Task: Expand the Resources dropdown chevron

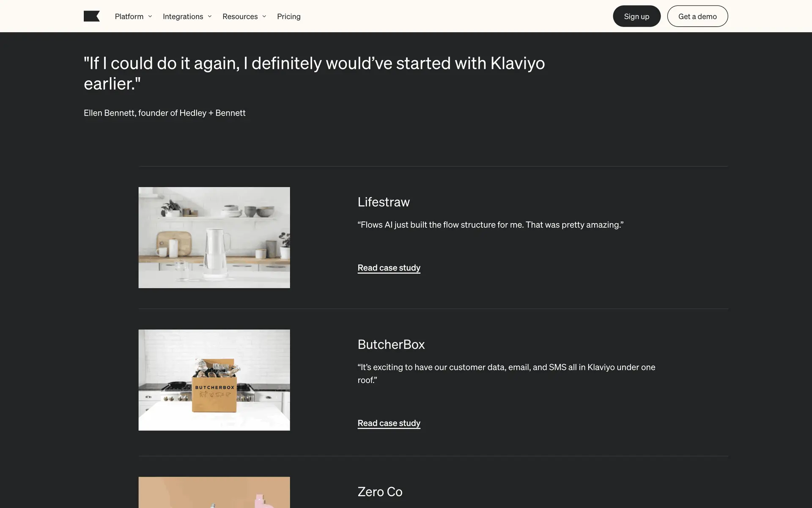Action: tap(264, 17)
